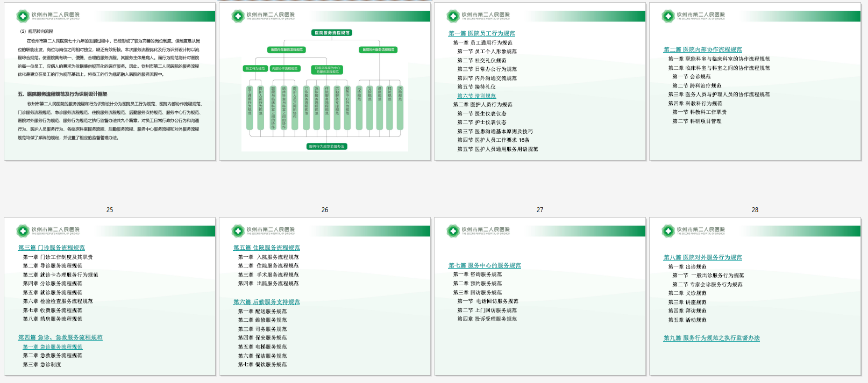
Task: Select flowchart box 医院对外服务流程规范
Action: [378, 50]
